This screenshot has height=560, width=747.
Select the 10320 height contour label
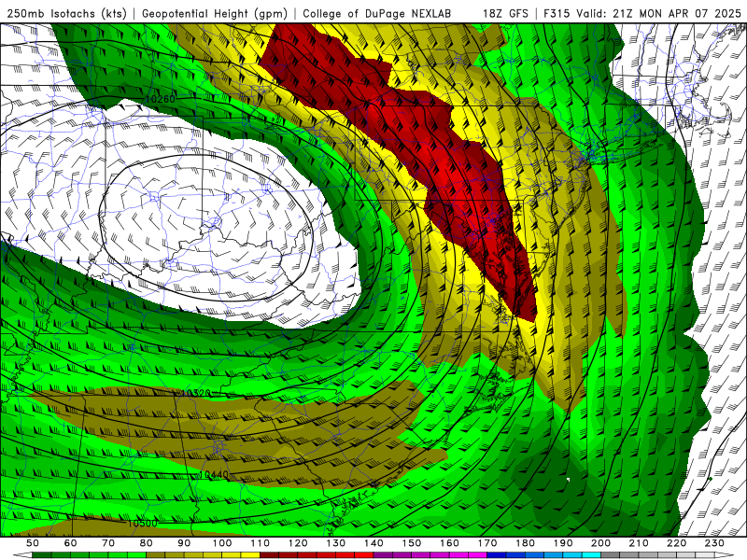[x=195, y=393]
